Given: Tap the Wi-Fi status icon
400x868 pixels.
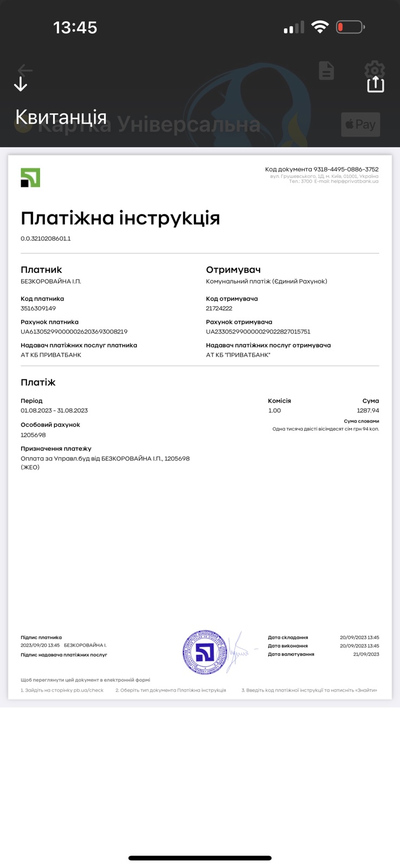Looking at the screenshot, I should coord(320,27).
